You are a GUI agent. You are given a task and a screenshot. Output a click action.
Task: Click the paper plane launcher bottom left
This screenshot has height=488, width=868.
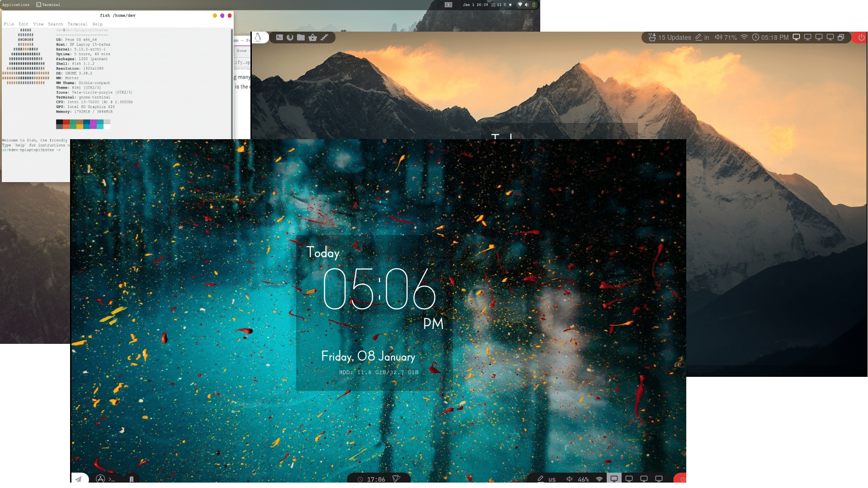79,479
